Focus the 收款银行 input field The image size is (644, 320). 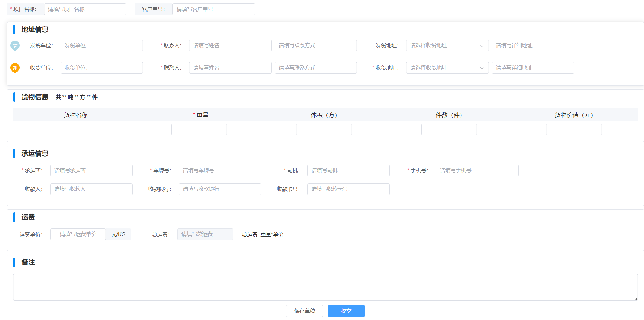pyautogui.click(x=220, y=189)
